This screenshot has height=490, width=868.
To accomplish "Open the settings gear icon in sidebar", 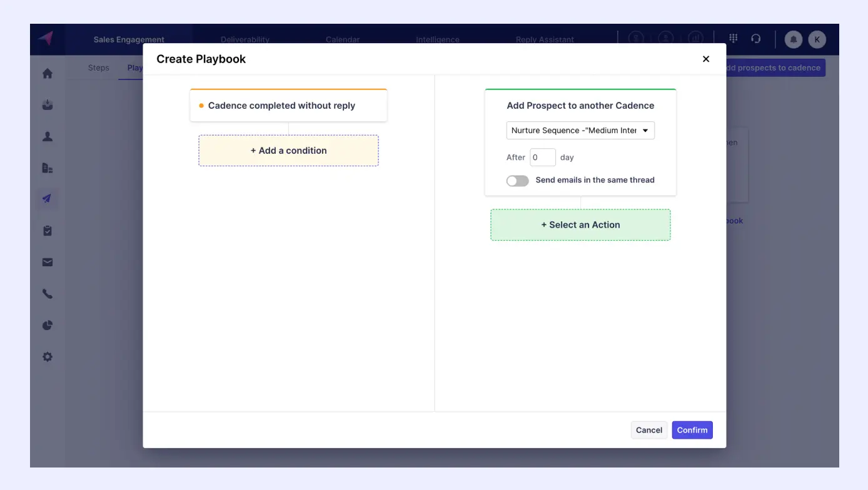I will [x=48, y=357].
